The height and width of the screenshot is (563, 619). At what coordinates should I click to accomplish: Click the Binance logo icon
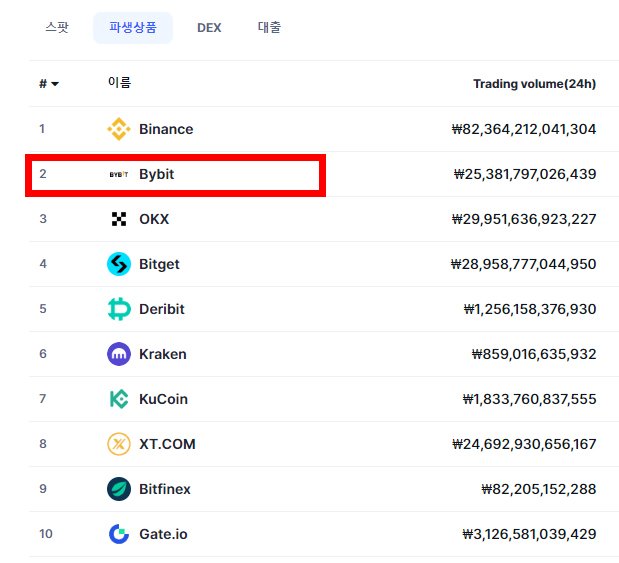(118, 129)
